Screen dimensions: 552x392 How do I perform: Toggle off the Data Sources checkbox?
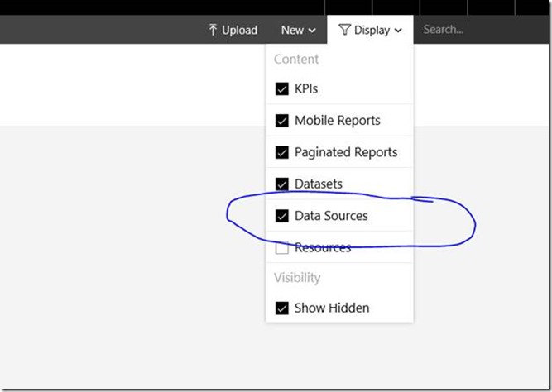tap(282, 216)
